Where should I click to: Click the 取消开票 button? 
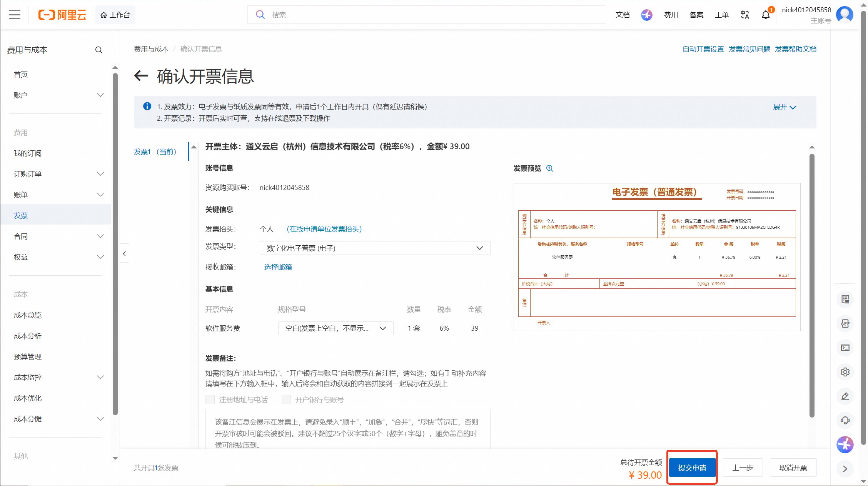[x=793, y=468]
